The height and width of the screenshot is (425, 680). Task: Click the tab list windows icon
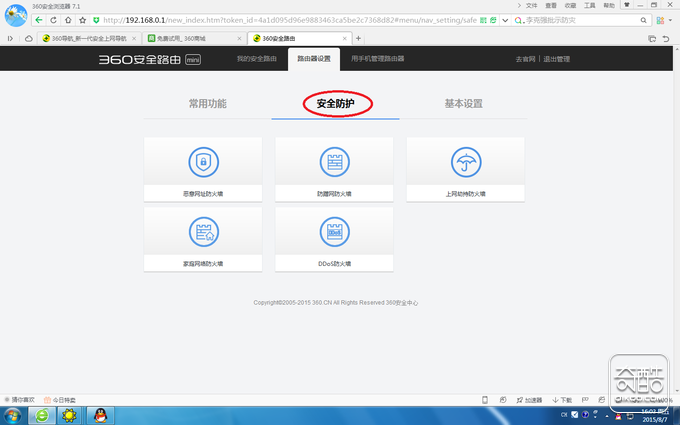652,39
